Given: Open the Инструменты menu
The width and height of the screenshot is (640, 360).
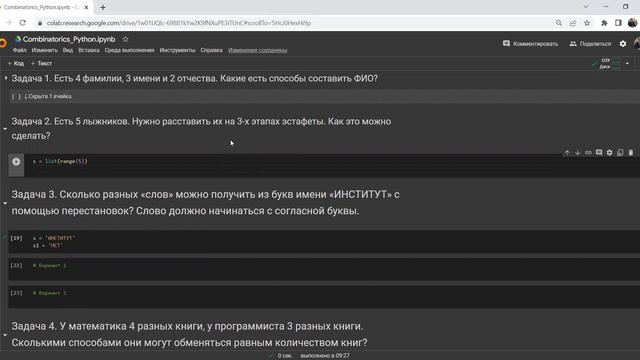Looking at the screenshot, I should pyautogui.click(x=177, y=50).
